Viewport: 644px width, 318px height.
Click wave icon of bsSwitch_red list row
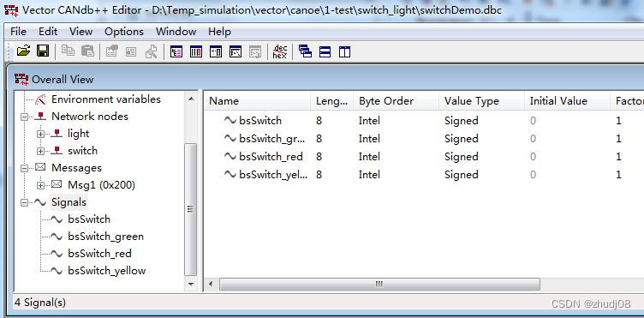[230, 156]
